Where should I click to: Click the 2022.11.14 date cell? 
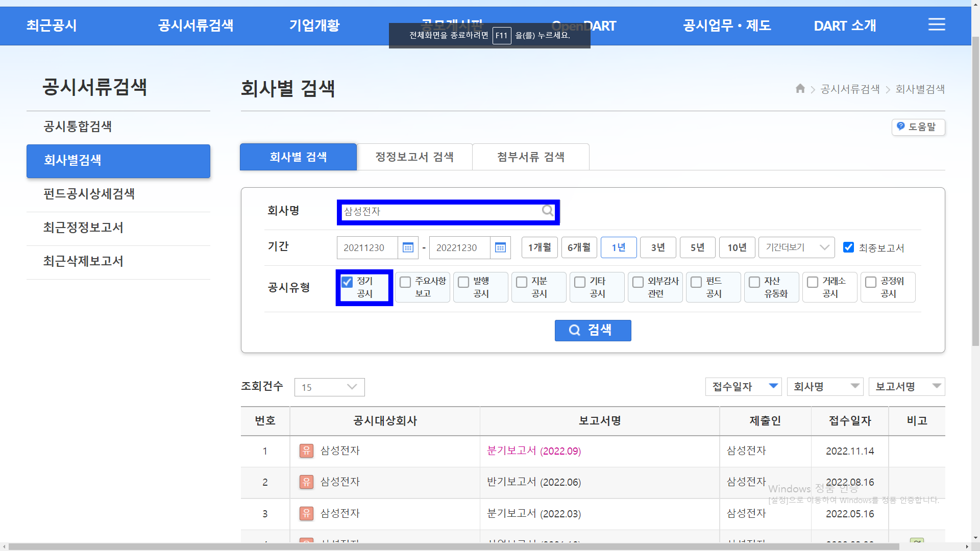850,451
